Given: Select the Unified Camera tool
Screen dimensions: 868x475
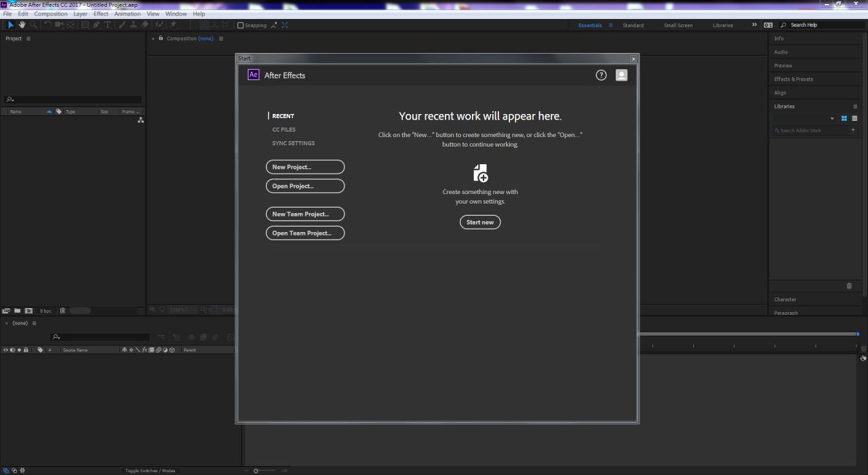Looking at the screenshot, I should 59,25.
